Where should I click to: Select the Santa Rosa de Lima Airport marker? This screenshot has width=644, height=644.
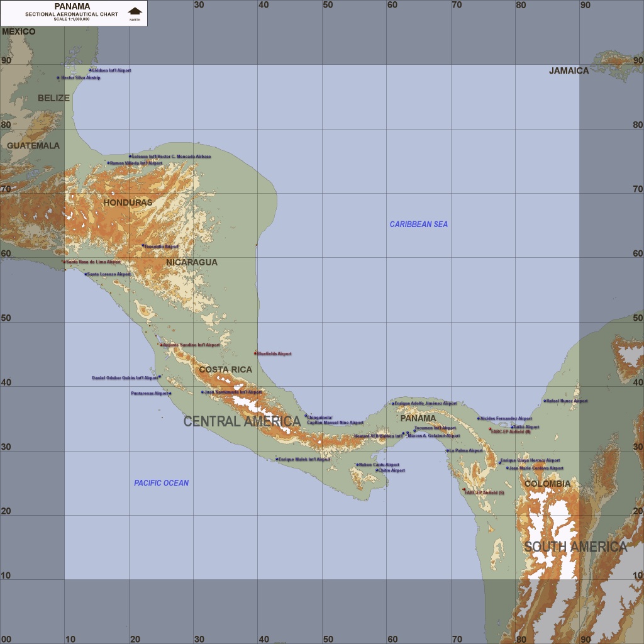(64, 262)
